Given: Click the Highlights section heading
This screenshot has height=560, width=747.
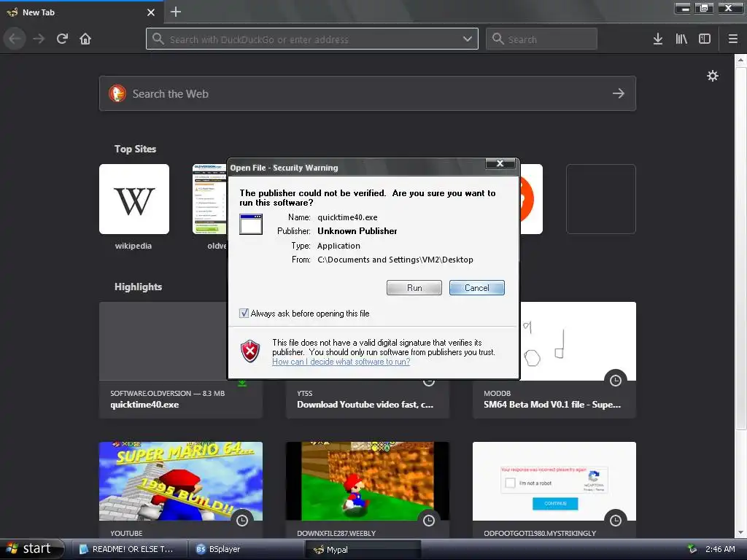Looking at the screenshot, I should pos(138,287).
